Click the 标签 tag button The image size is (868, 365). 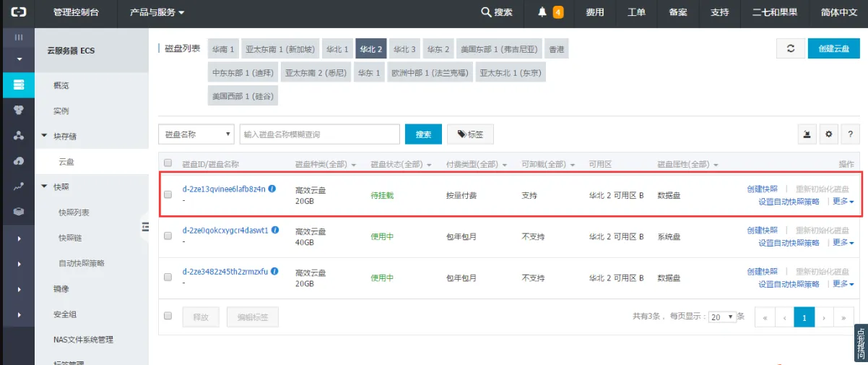click(x=470, y=134)
